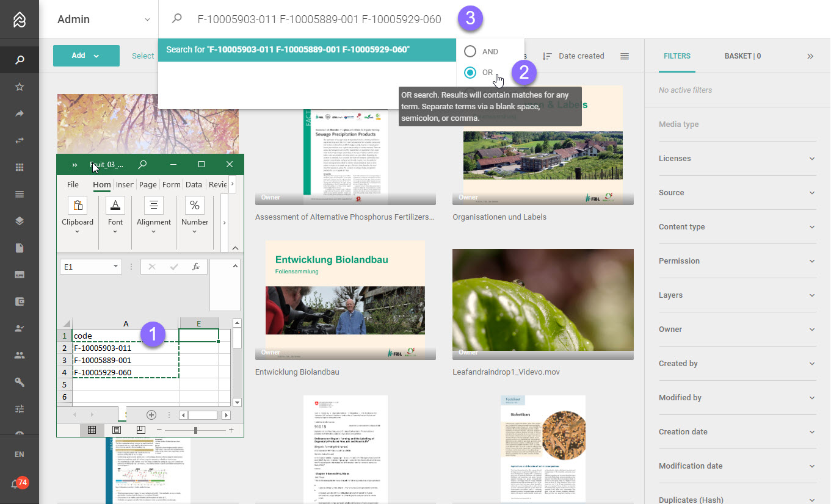Collapse the filters panel with double chevron

click(x=810, y=56)
